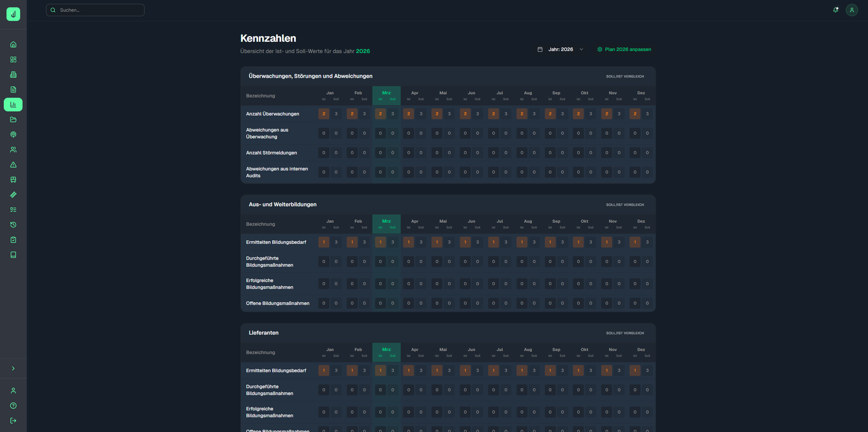The image size is (868, 432).
Task: Open the home page from sidebar
Action: coord(13,44)
